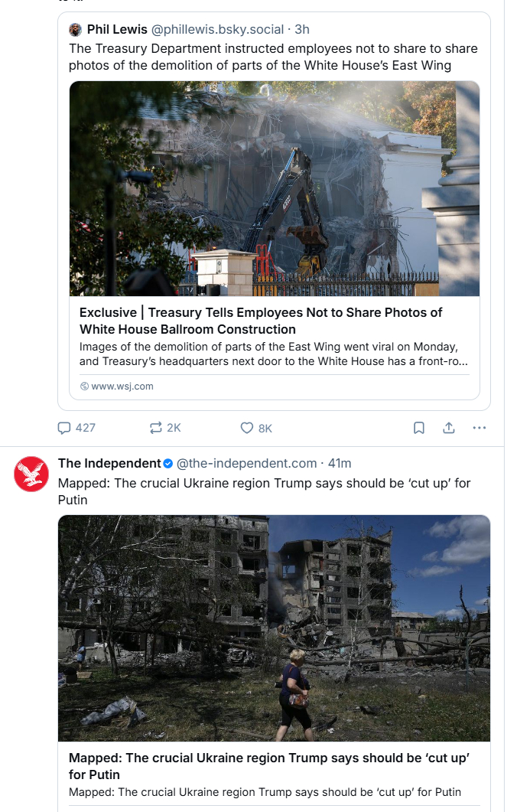The width and height of the screenshot is (517, 812).
Task: Open the three-dot more options menu
Action: tap(480, 428)
